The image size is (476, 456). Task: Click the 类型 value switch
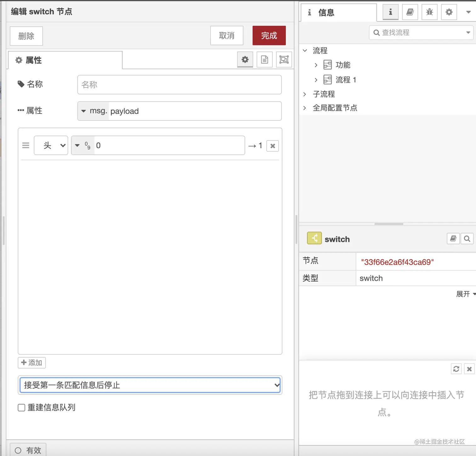pyautogui.click(x=371, y=278)
